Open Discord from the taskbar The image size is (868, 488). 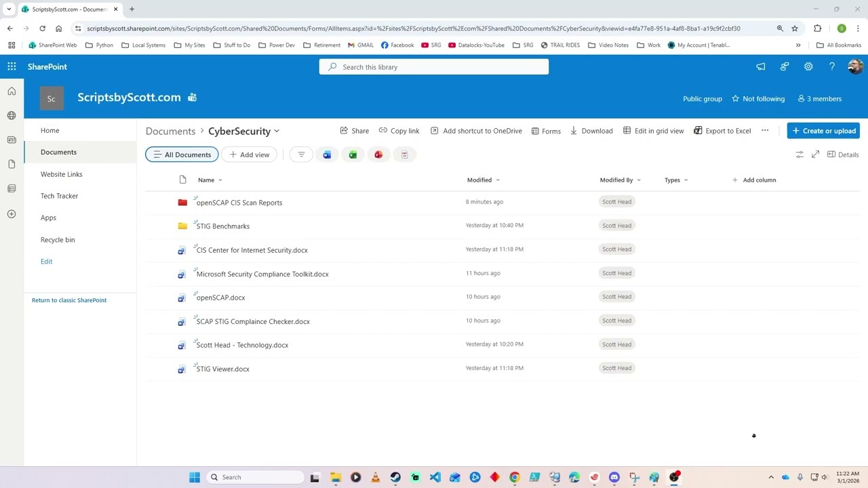(x=614, y=477)
